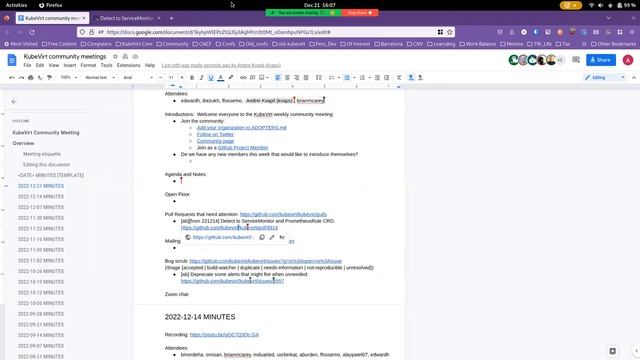Show more bookmarks with the double chevron
The height and width of the screenshot is (360, 640).
584,44
